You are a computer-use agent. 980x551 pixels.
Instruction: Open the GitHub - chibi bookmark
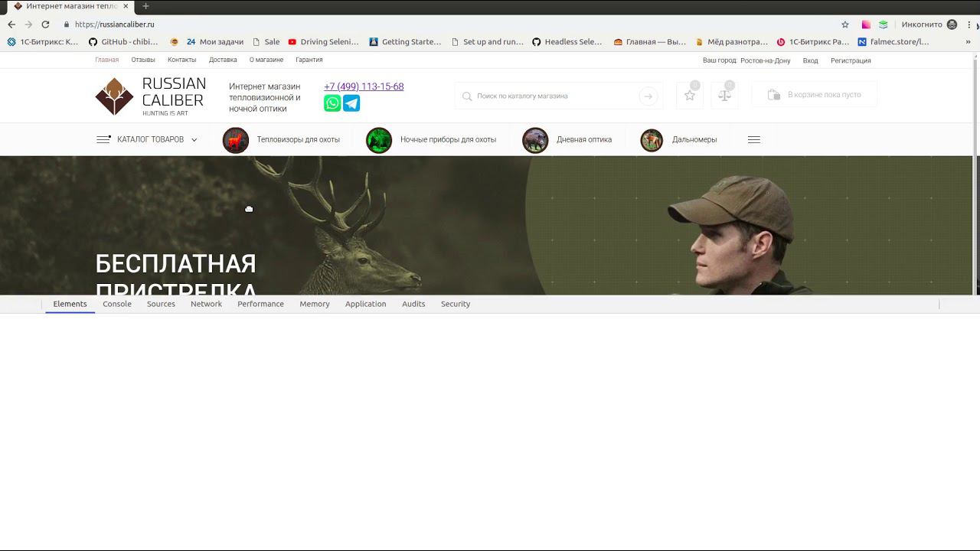pyautogui.click(x=123, y=42)
